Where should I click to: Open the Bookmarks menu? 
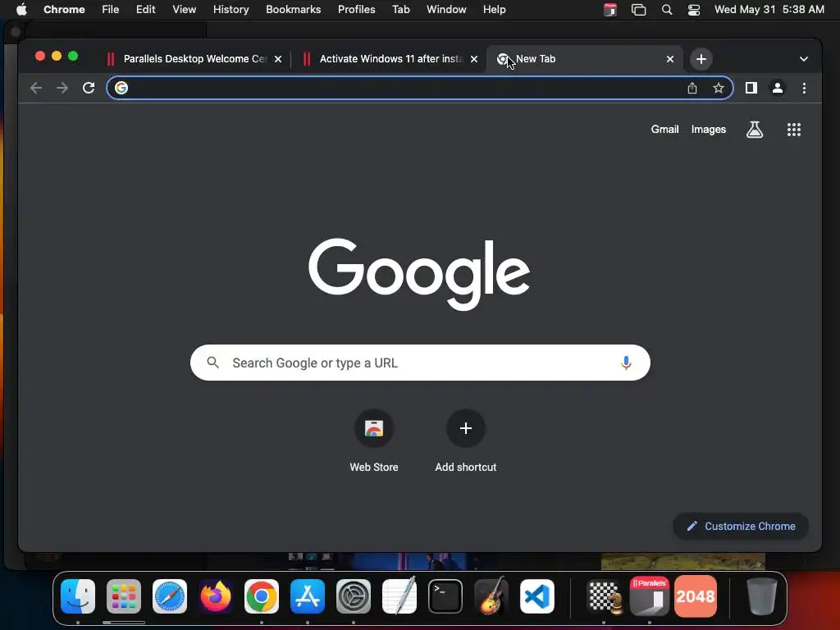click(x=293, y=9)
